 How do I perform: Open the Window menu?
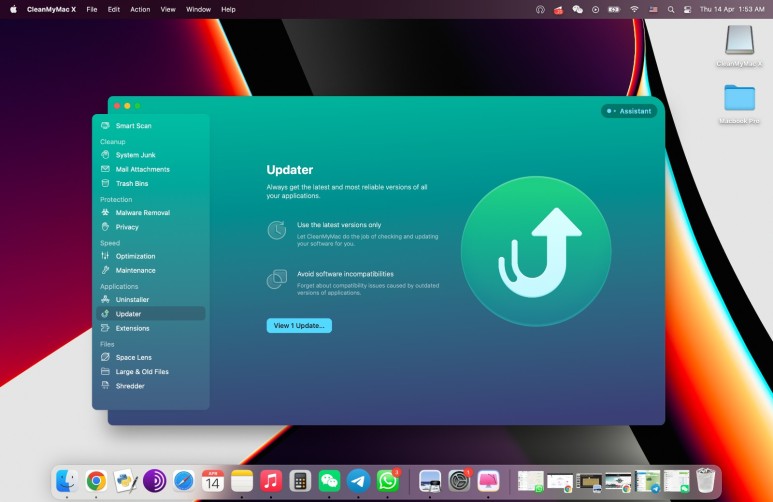[x=198, y=9]
